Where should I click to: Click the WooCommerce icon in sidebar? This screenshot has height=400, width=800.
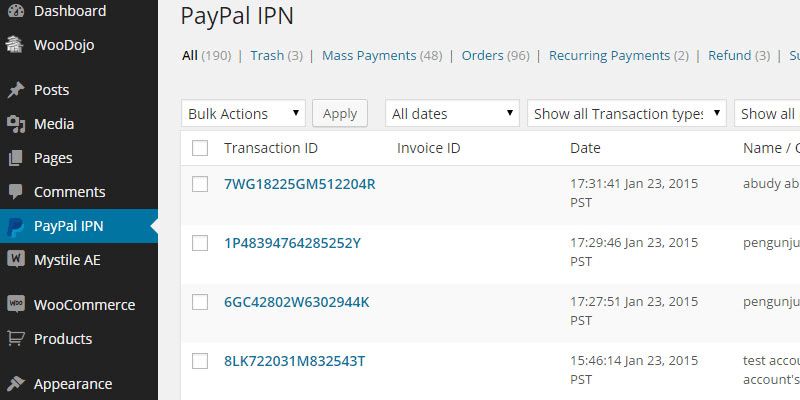click(15, 305)
